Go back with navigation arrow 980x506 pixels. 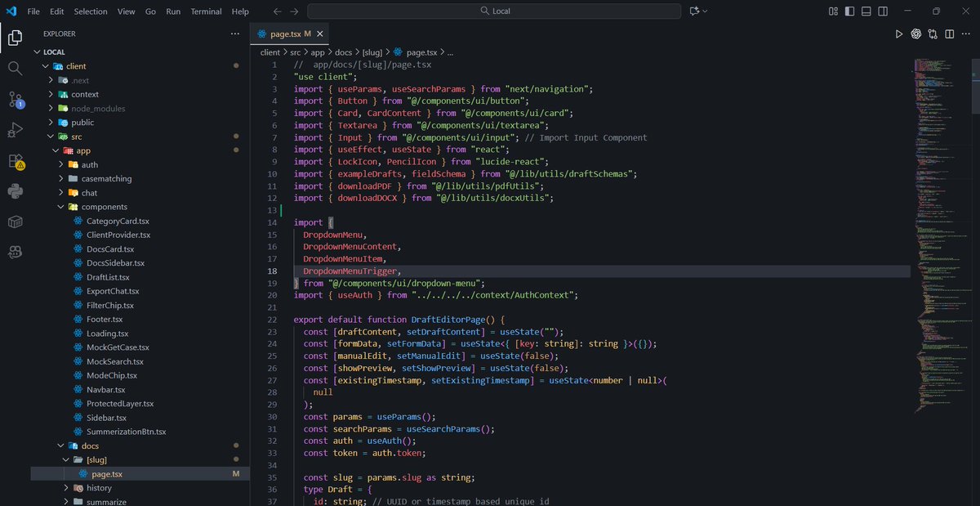[x=277, y=11]
